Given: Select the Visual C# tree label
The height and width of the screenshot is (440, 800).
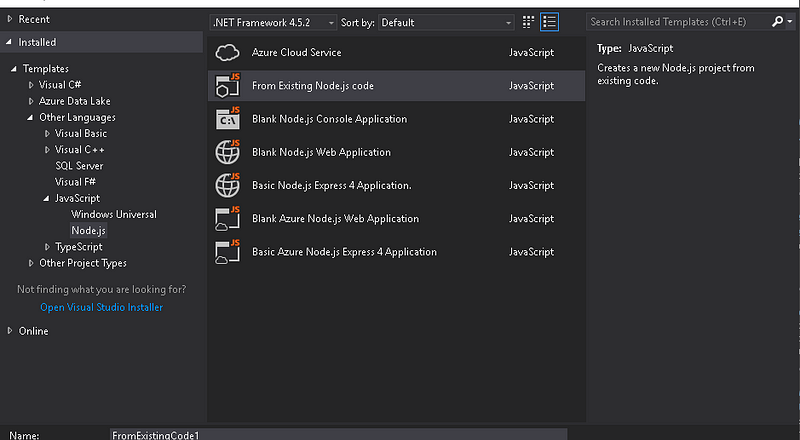Looking at the screenshot, I should point(60,85).
